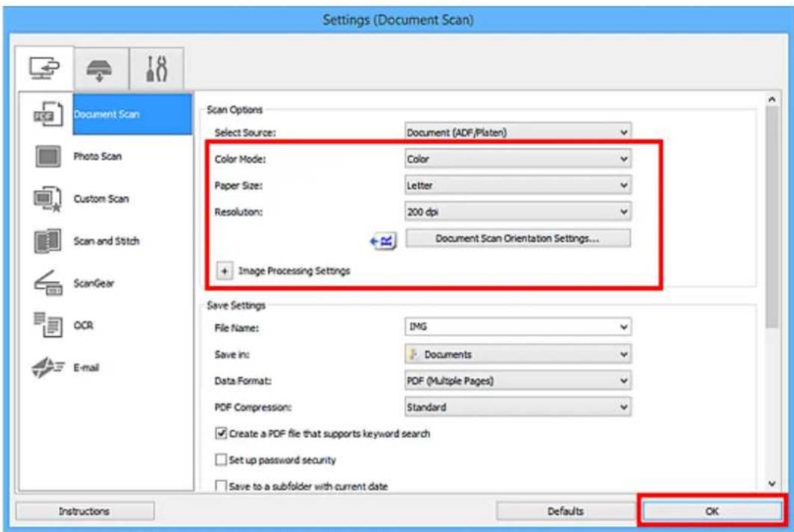Open the Save in Documents dropdown
794x532 pixels.
tap(517, 354)
